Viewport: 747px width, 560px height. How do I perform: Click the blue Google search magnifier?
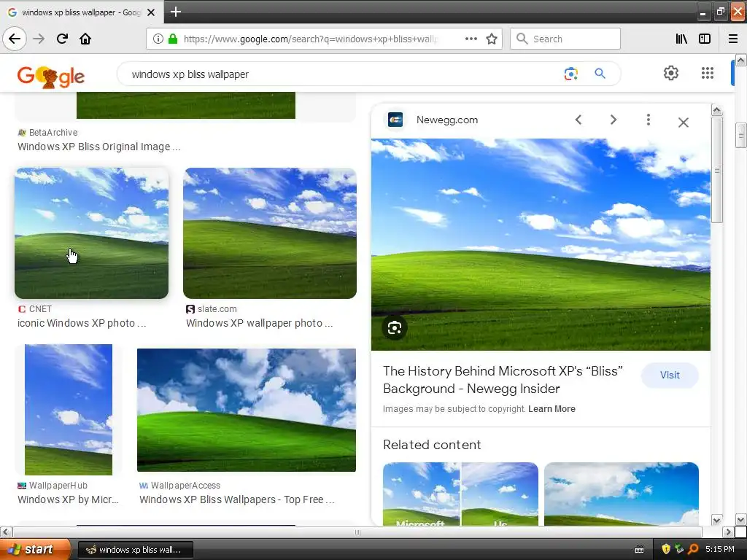click(600, 74)
